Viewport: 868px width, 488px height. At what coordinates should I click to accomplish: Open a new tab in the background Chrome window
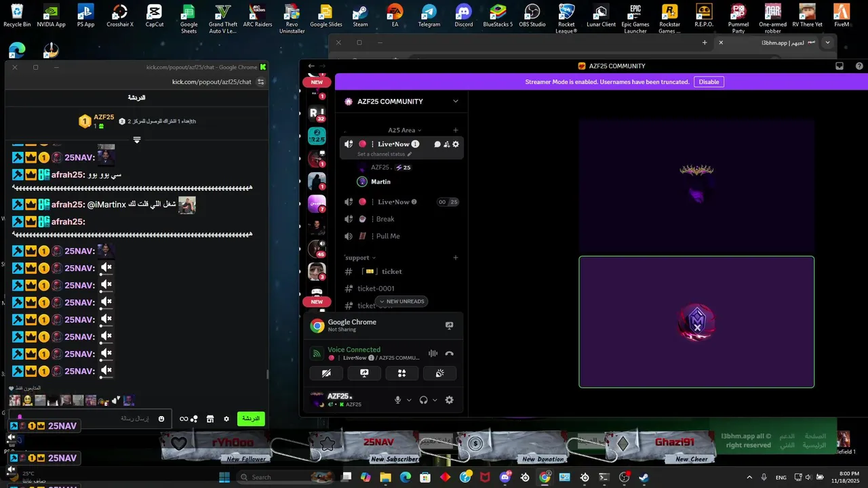(705, 42)
